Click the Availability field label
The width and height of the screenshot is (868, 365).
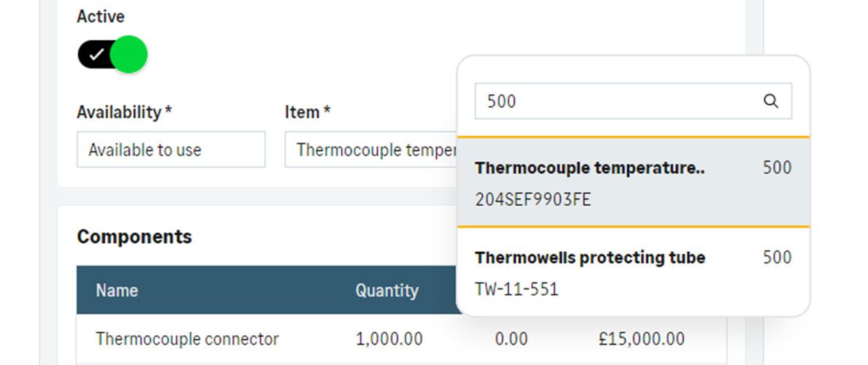pyautogui.click(x=124, y=112)
